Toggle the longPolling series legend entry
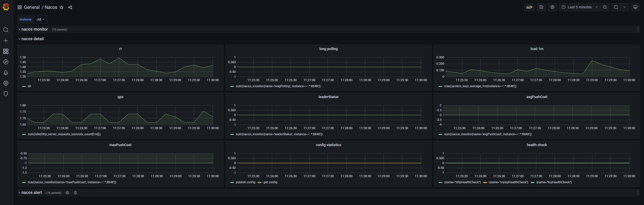This screenshot has height=205, width=644. (278, 86)
